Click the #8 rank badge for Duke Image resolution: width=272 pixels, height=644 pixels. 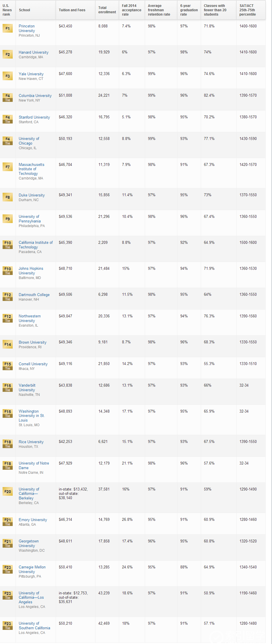pos(7,197)
